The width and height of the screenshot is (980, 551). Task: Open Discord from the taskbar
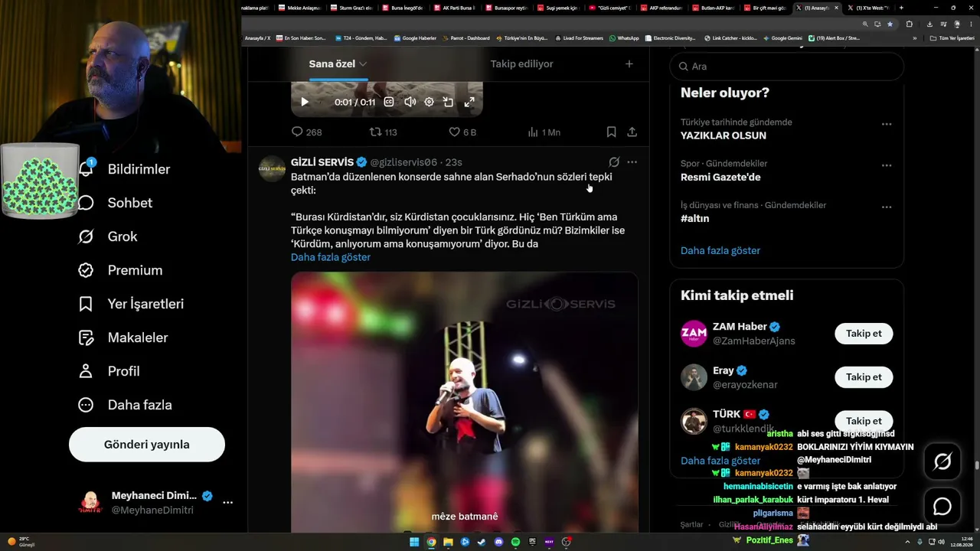click(498, 542)
